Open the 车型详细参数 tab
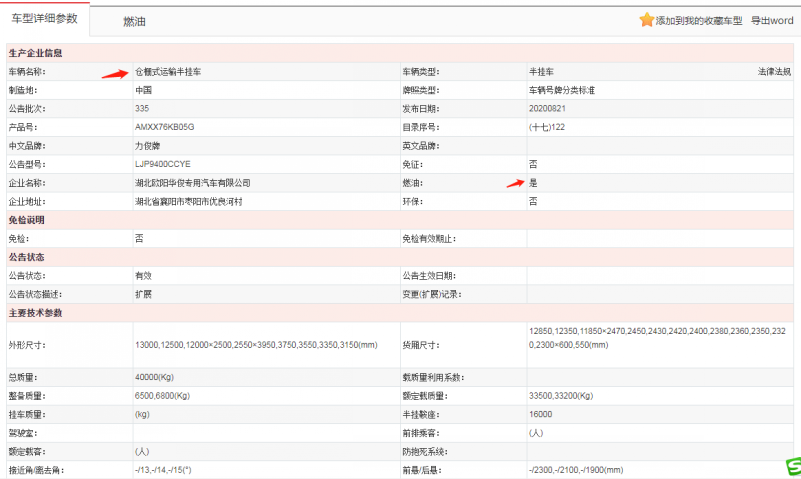 tap(44, 19)
